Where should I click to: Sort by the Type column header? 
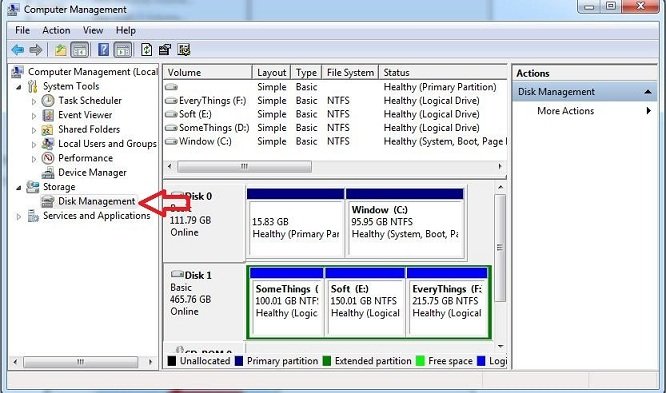click(x=306, y=73)
